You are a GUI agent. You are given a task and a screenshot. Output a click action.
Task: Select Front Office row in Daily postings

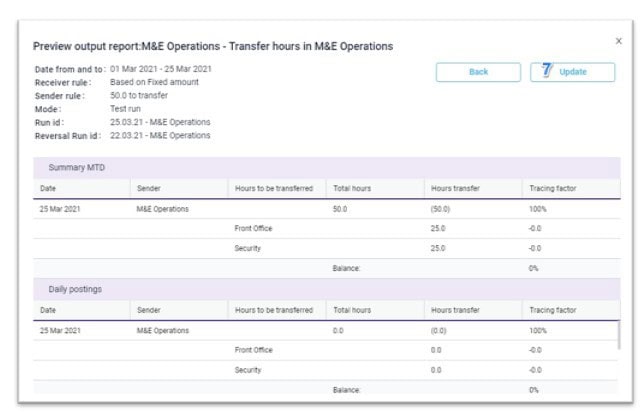pos(253,350)
